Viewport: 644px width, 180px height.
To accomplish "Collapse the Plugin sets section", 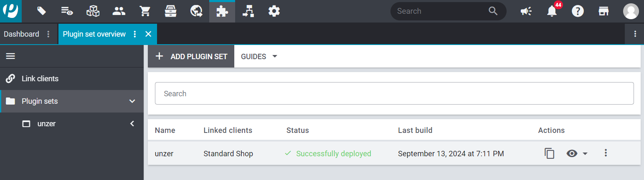I will point(132,101).
